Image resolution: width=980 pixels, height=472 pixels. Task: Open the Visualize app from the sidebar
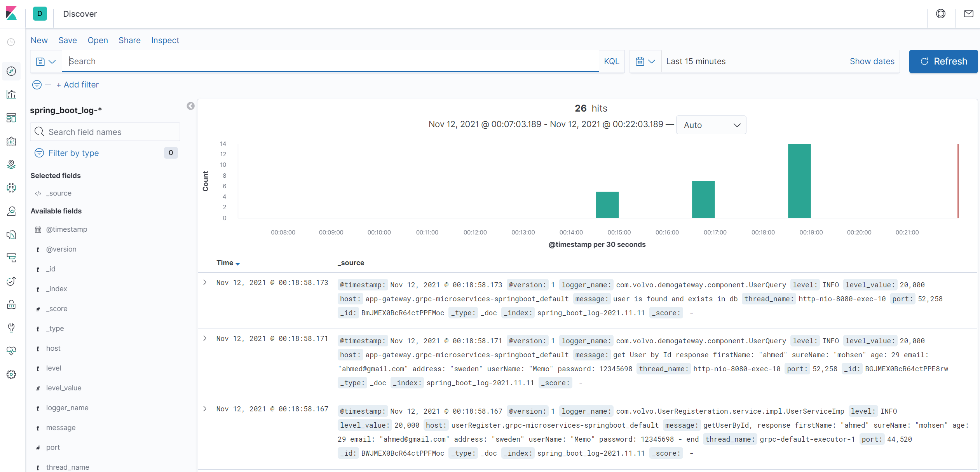pos(11,94)
